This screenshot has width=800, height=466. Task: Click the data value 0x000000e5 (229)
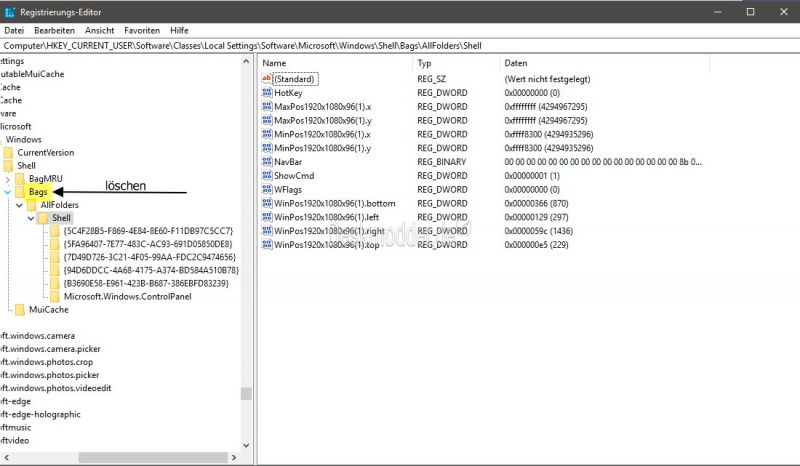point(536,244)
